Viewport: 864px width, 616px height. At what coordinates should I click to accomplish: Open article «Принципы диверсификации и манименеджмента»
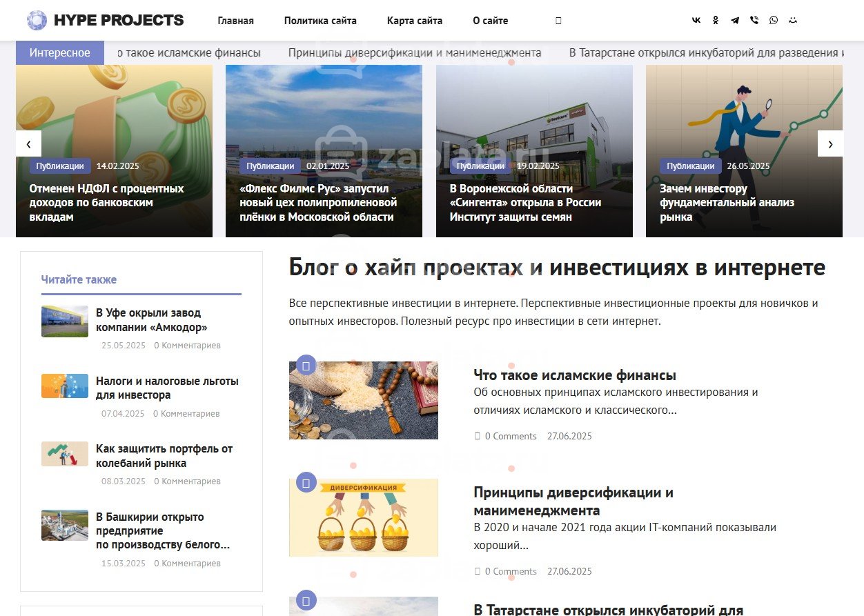point(573,501)
